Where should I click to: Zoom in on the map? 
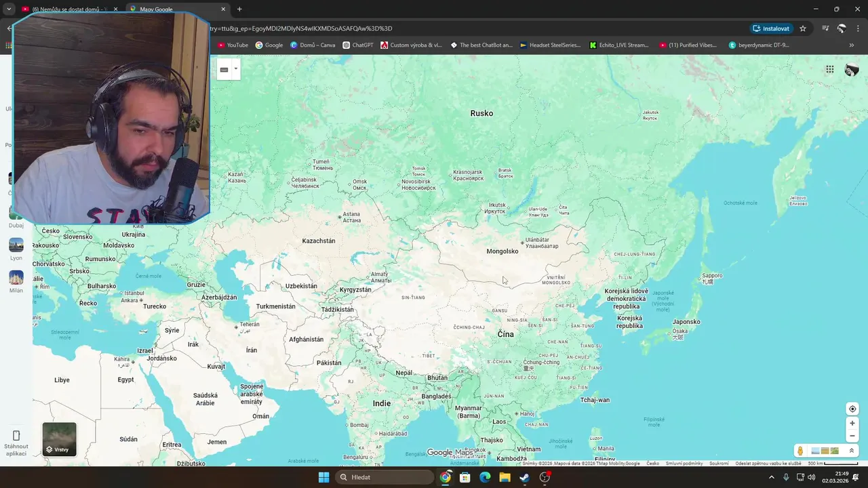coord(852,424)
